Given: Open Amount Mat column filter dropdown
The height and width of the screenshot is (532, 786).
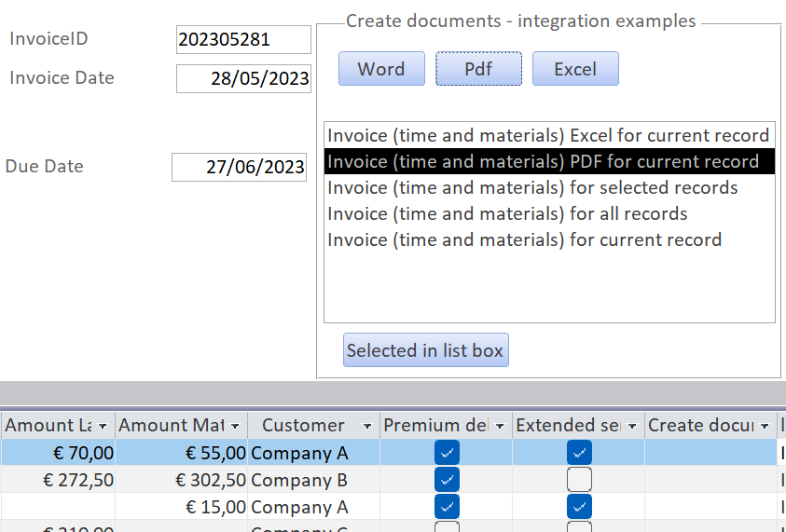Looking at the screenshot, I should tap(235, 426).
